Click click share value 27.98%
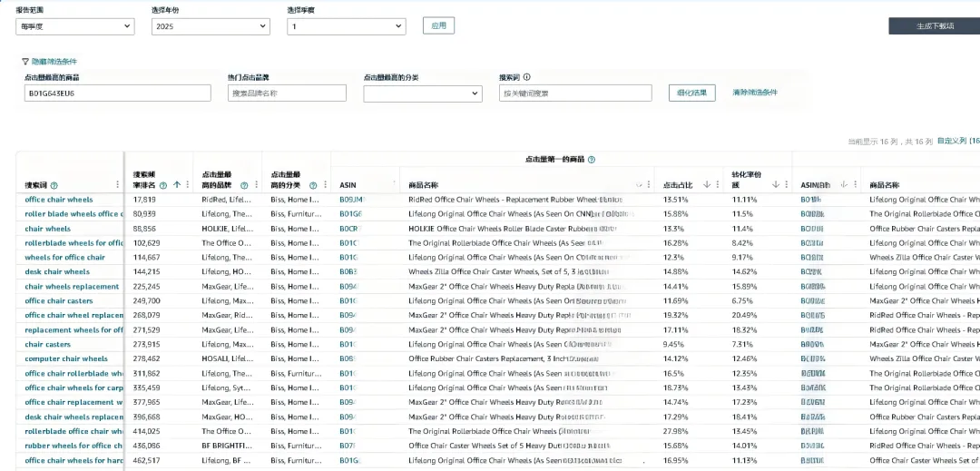The width and height of the screenshot is (980, 471). [x=676, y=431]
